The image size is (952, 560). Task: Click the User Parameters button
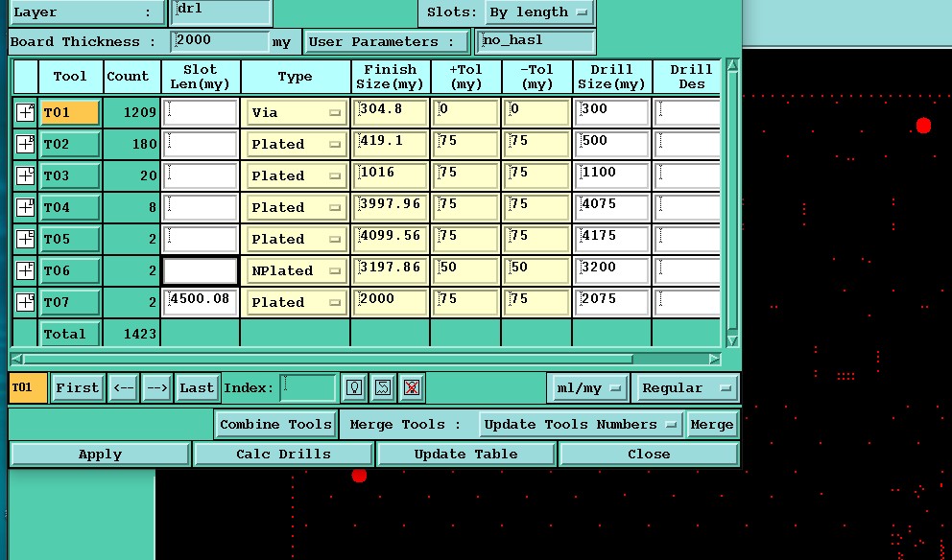(386, 42)
